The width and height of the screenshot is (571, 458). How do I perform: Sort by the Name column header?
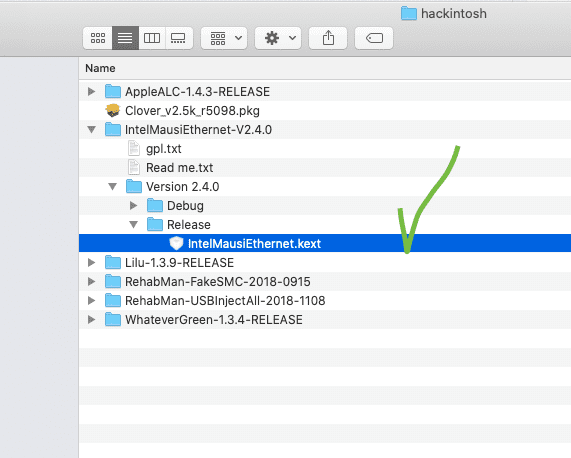100,68
